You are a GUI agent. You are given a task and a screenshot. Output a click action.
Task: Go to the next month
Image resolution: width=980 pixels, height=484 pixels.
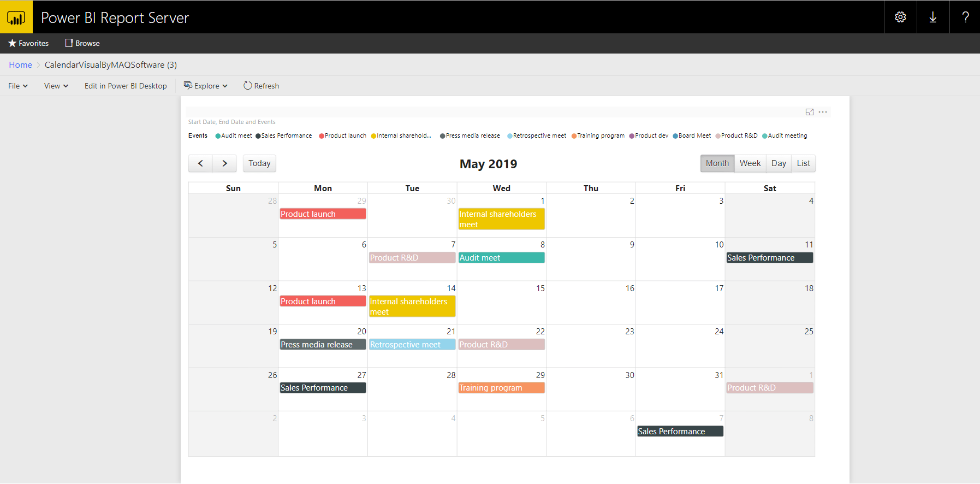tap(224, 163)
